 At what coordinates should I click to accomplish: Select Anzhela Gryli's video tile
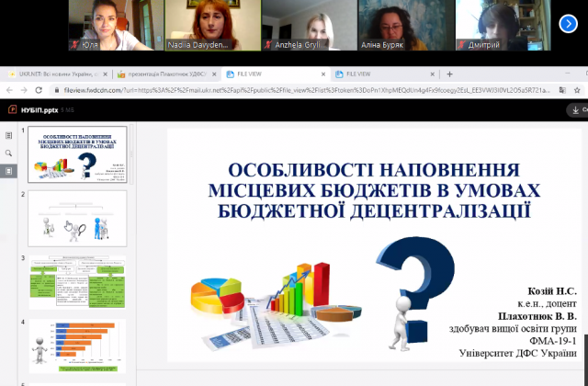310,25
